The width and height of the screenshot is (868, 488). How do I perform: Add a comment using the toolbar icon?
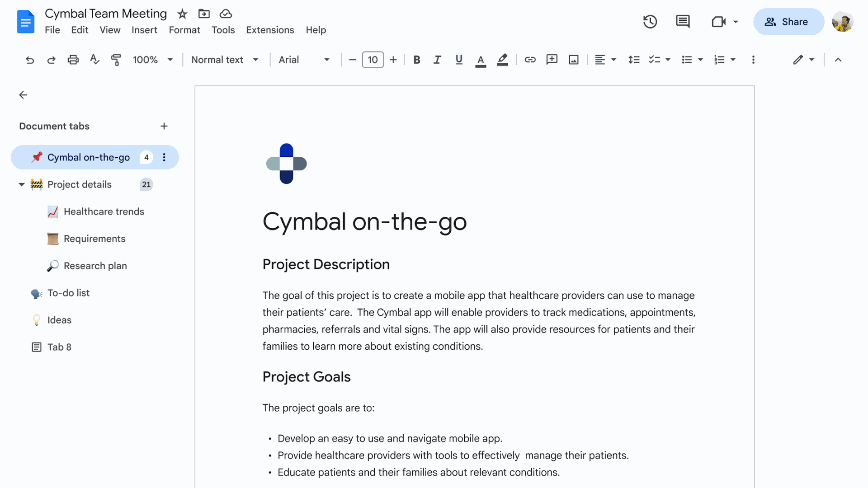(552, 60)
